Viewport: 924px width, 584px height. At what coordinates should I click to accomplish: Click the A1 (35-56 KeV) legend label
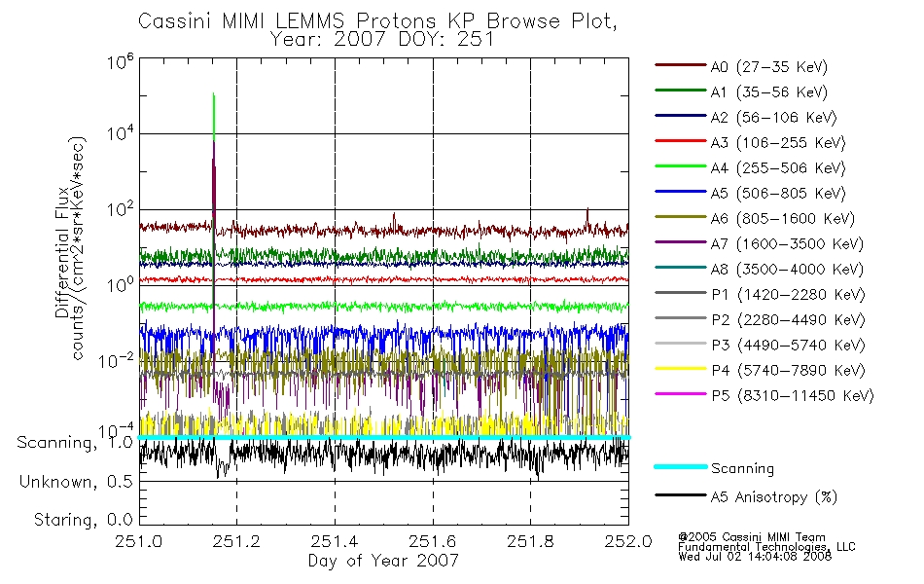[x=768, y=92]
